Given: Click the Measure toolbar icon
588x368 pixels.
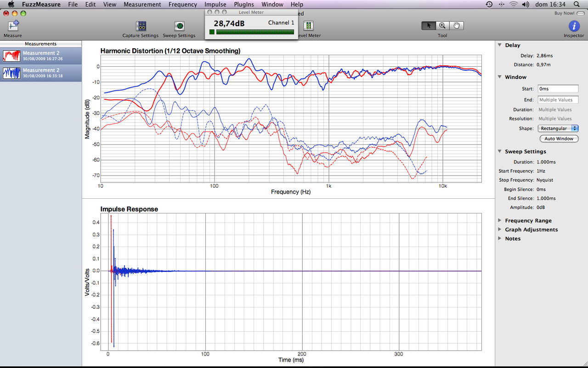Looking at the screenshot, I should coord(12,26).
